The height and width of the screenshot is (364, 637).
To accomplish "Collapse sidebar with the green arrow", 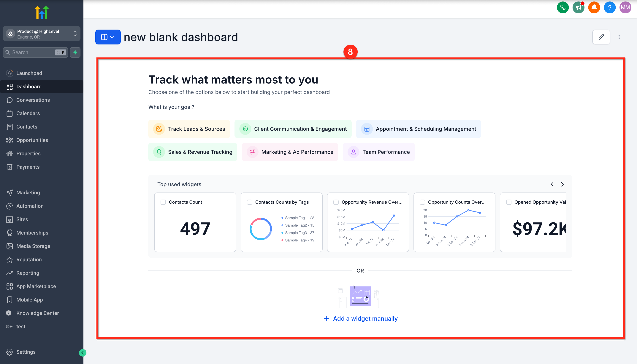I will [x=83, y=353].
